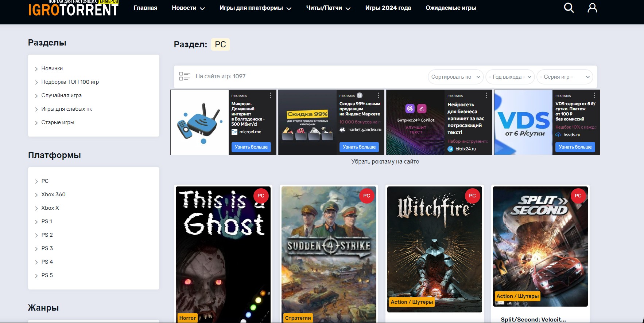
Task: Open the 'Сортировать по' dropdown
Action: [x=455, y=77]
